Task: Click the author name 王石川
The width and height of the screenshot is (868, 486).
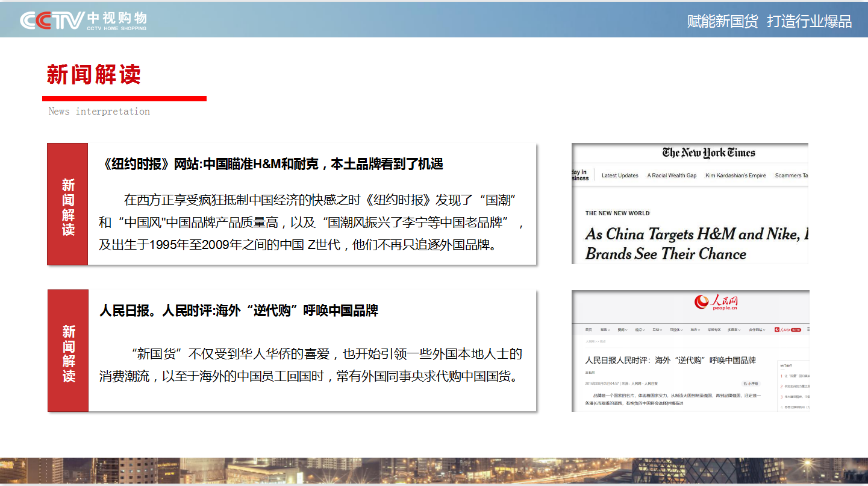Action: [x=590, y=373]
